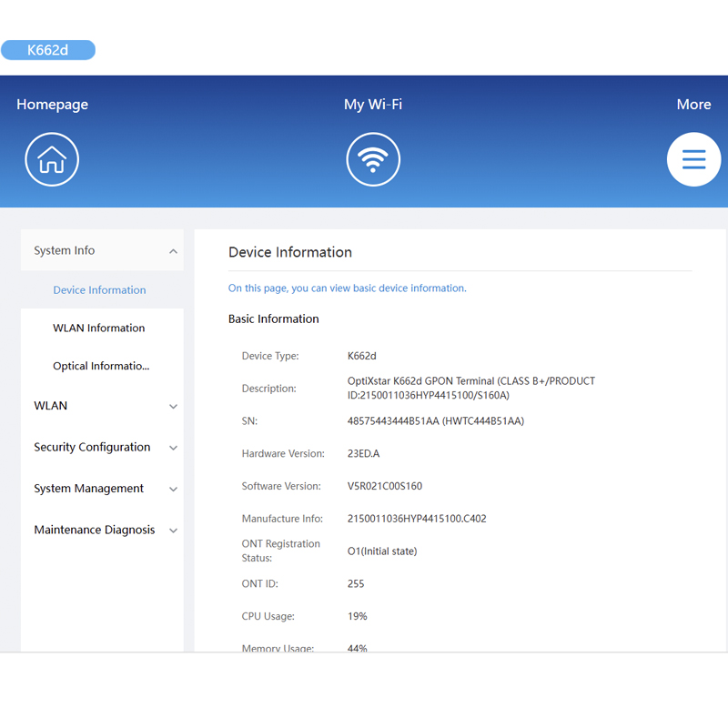This screenshot has height=728, width=728.
Task: Open Device Information in the sidebar
Action: [99, 290]
